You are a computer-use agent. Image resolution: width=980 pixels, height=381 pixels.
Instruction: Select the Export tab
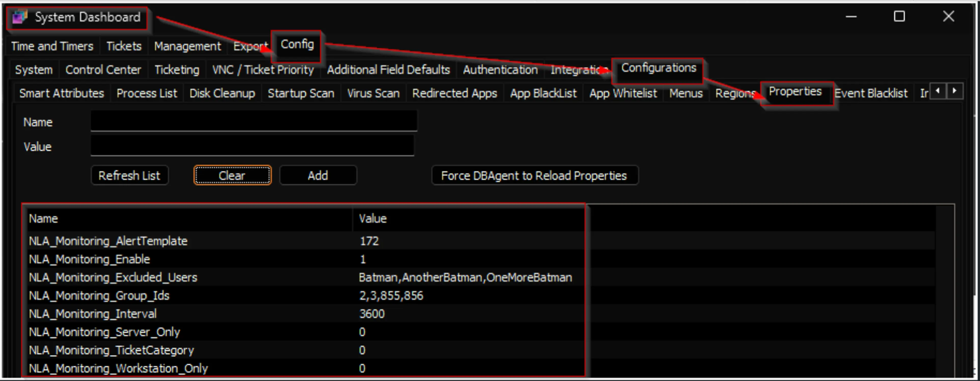coord(250,46)
